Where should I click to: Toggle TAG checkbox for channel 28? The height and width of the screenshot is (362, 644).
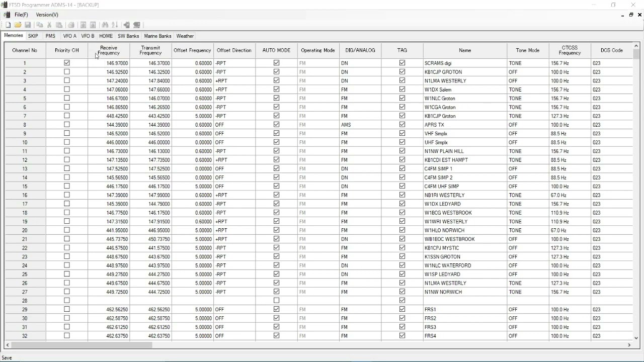(402, 301)
